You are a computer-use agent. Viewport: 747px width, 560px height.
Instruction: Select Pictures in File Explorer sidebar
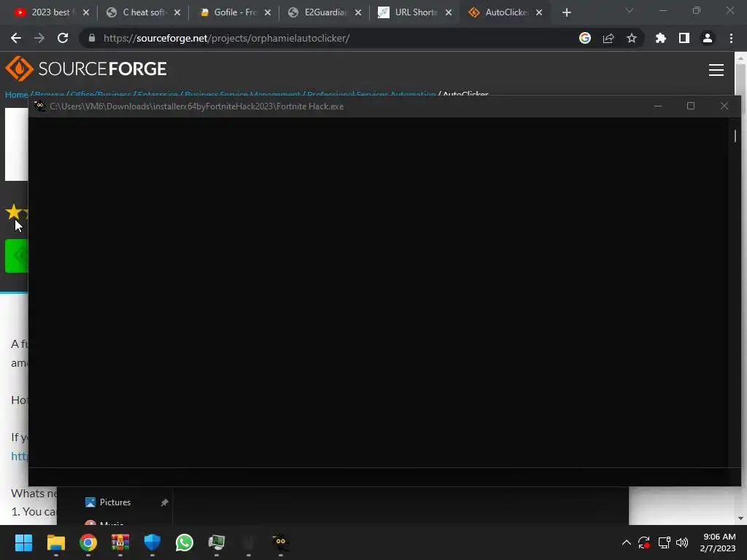(x=115, y=502)
